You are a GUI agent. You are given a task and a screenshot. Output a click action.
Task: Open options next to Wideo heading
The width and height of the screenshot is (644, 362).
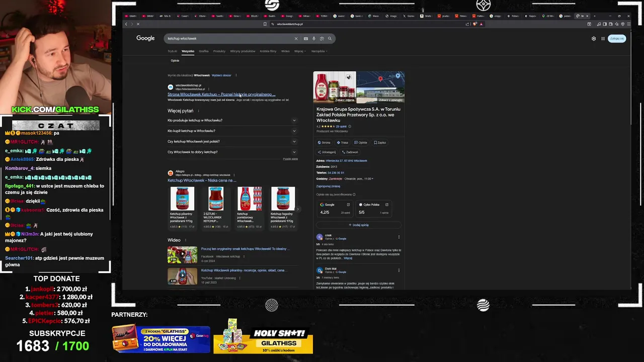click(186, 240)
